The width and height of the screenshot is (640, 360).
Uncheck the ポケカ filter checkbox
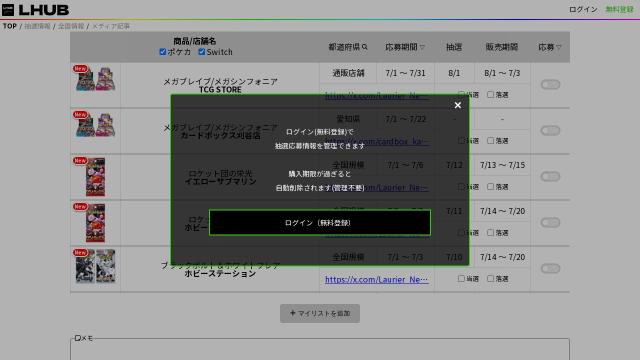(163, 52)
